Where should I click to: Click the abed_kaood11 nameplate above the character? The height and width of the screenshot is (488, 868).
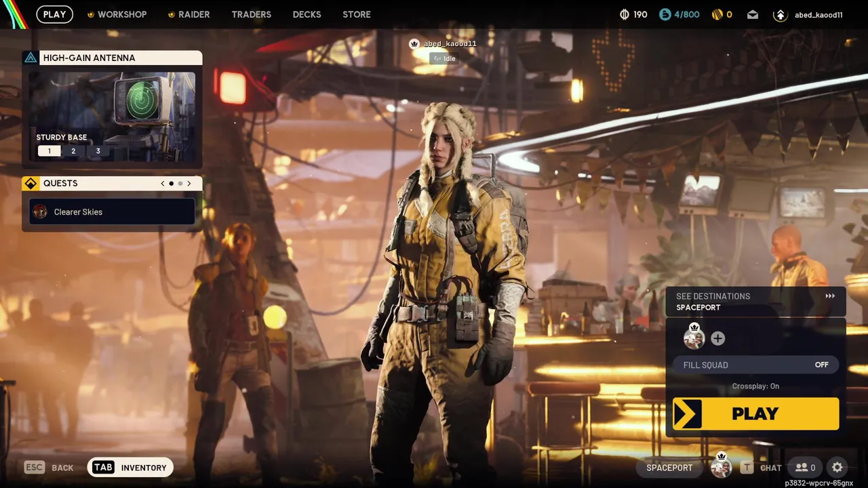450,43
